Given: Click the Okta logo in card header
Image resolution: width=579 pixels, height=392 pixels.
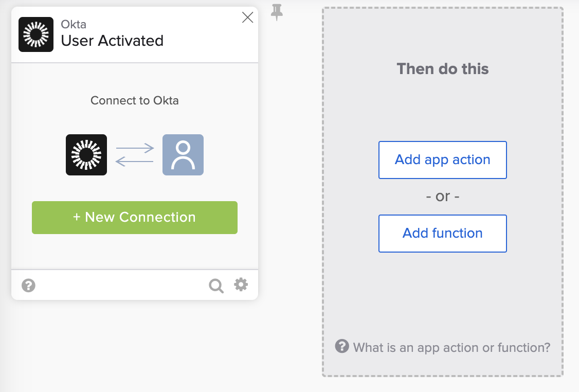Looking at the screenshot, I should [36, 34].
